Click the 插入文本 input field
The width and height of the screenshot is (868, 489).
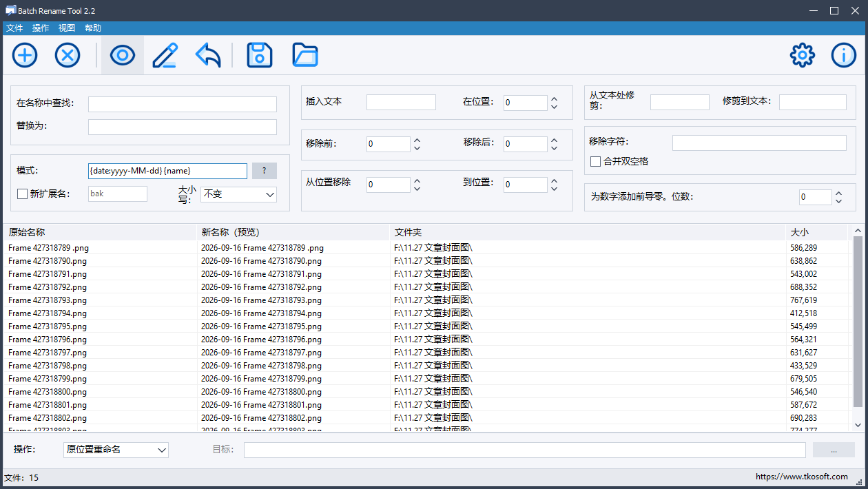401,102
